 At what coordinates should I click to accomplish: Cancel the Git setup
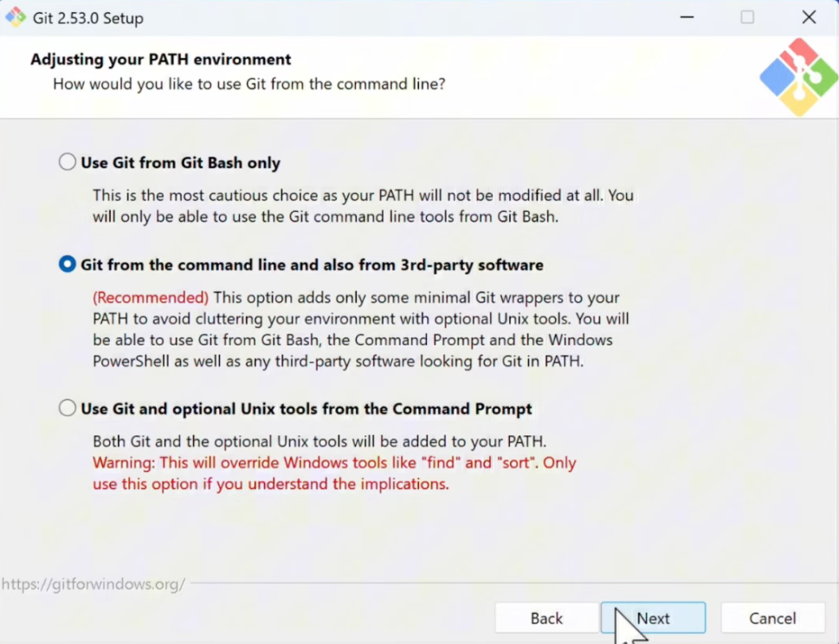(x=772, y=618)
